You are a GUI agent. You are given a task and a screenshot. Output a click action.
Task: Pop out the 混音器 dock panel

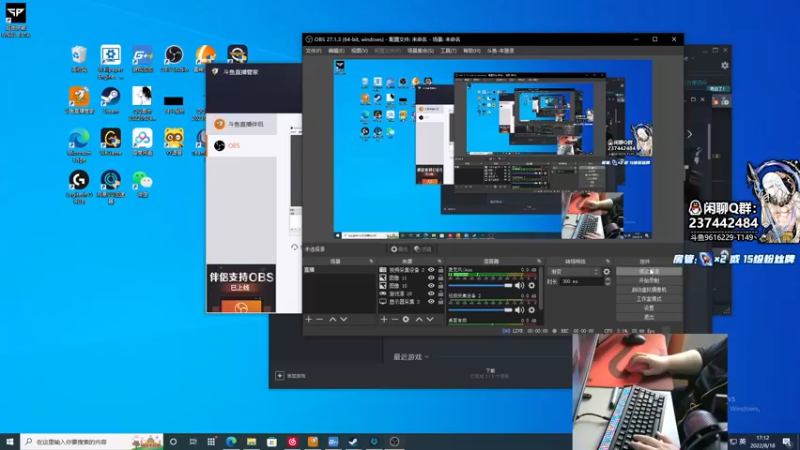(539, 261)
